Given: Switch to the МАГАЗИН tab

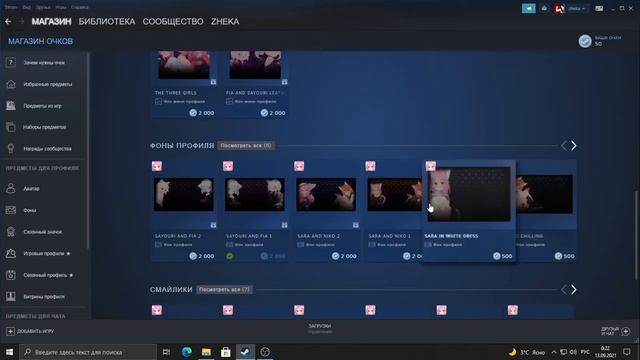Looking at the screenshot, I should tap(51, 21).
